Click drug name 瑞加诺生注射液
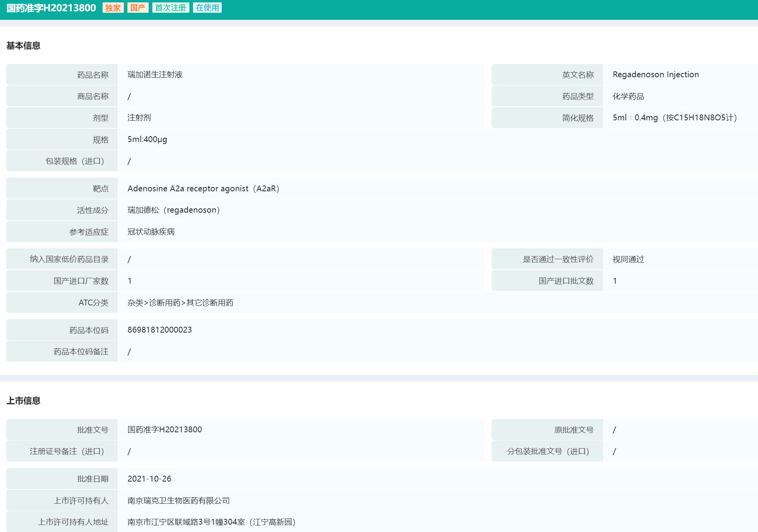The image size is (758, 532). 155,75
